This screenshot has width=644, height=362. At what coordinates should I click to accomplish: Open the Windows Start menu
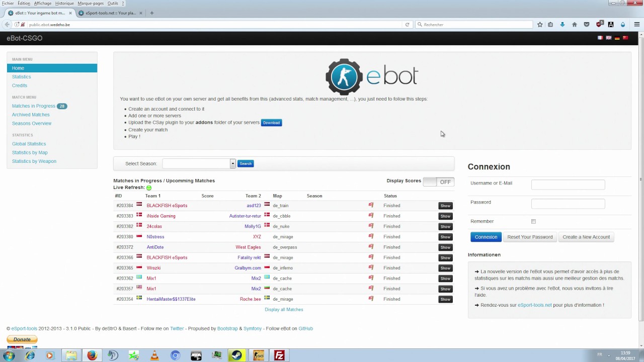point(9,355)
